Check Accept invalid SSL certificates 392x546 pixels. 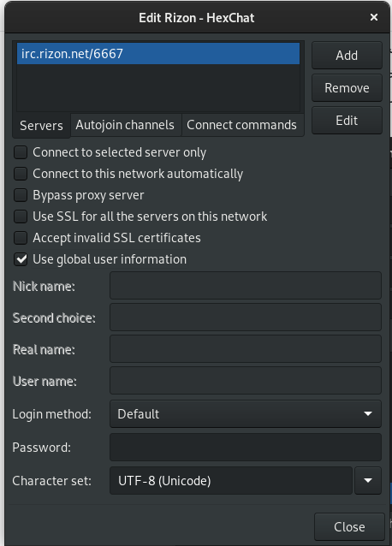pos(21,238)
